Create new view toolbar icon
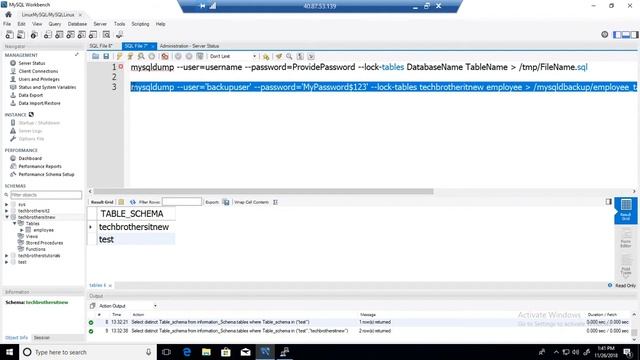640x360 pixels. click(x=70, y=35)
